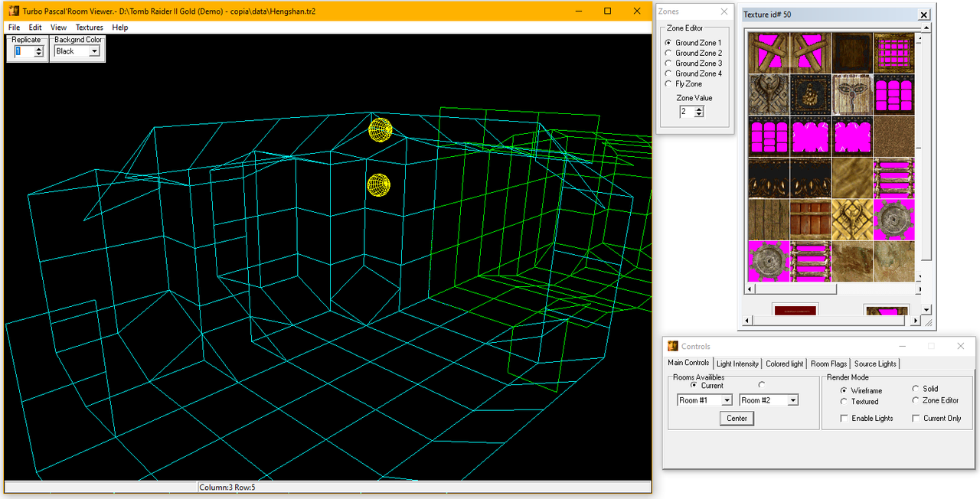The image size is (980, 499).
Task: Click the Room Viewer title bar app icon
Action: tap(14, 11)
